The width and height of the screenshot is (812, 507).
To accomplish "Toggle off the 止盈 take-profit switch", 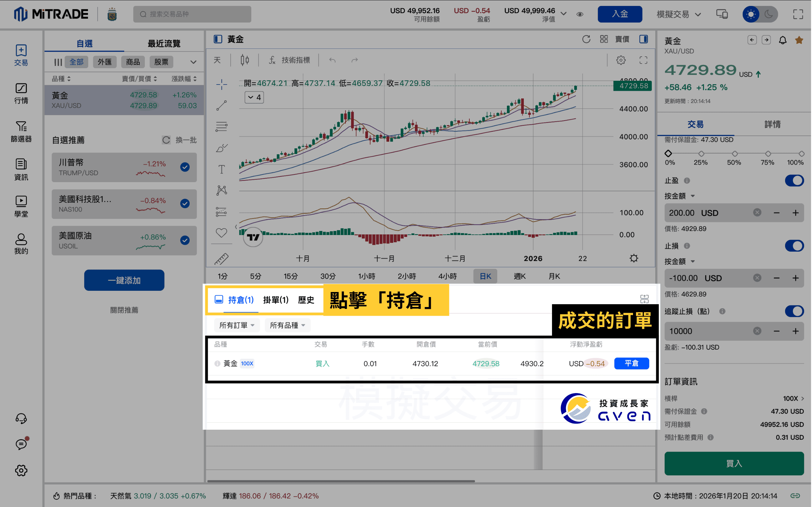I will [794, 180].
